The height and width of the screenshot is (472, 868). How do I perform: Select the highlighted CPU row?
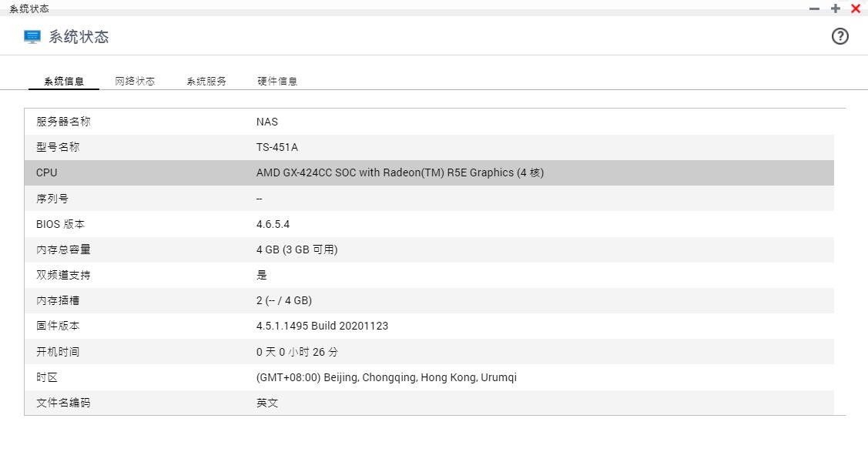coord(428,172)
